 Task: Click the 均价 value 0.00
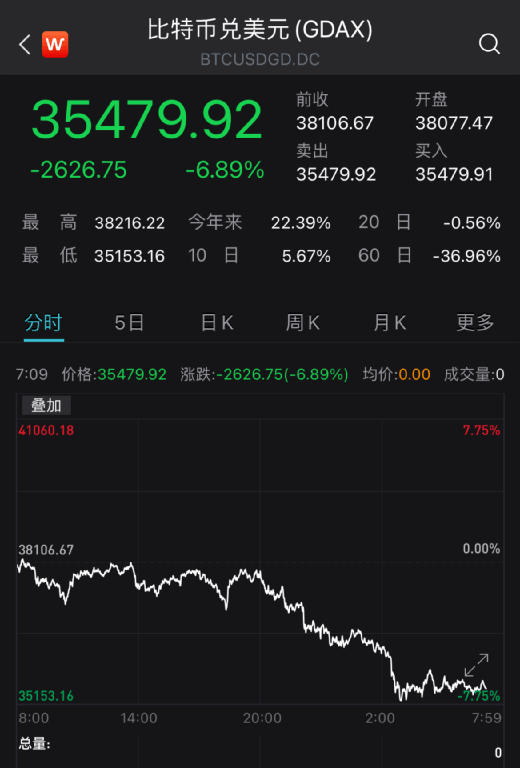point(414,375)
